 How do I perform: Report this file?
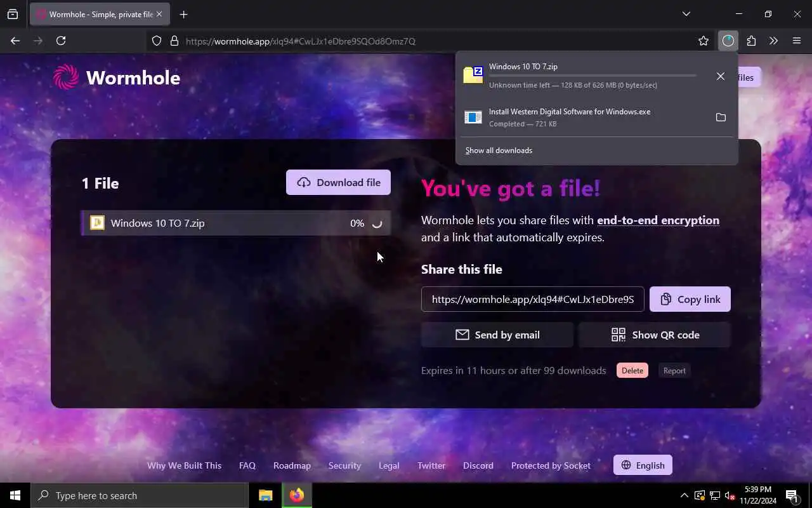(674, 371)
